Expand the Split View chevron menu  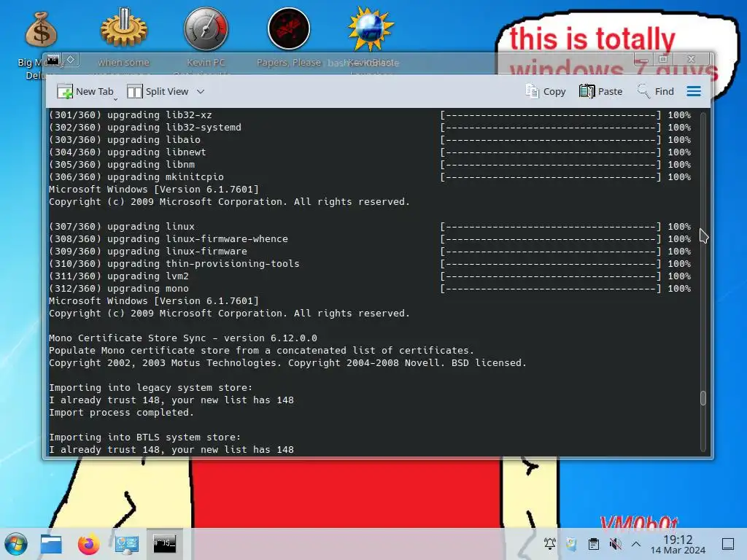pyautogui.click(x=201, y=91)
